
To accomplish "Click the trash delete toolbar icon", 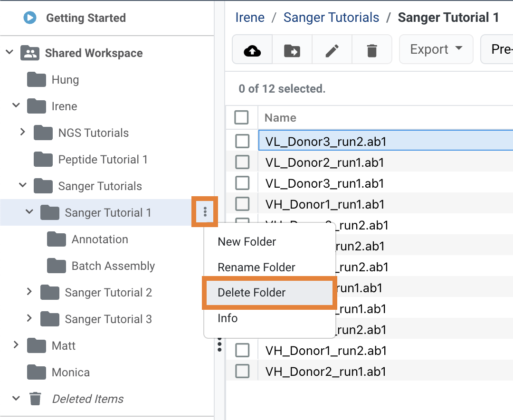I will 371,50.
